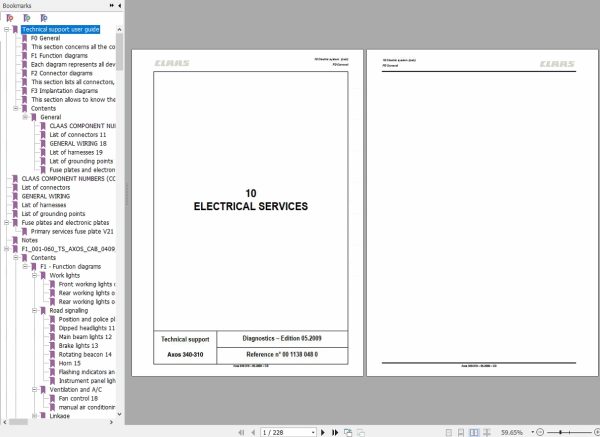
Task: Toggle two-page facing view
Action: click(474, 432)
